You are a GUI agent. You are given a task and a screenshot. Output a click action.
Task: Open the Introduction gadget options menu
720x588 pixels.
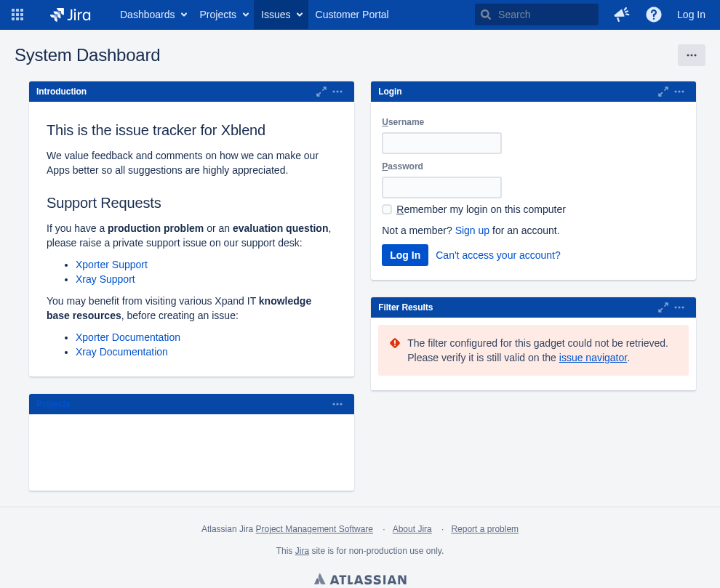337,92
